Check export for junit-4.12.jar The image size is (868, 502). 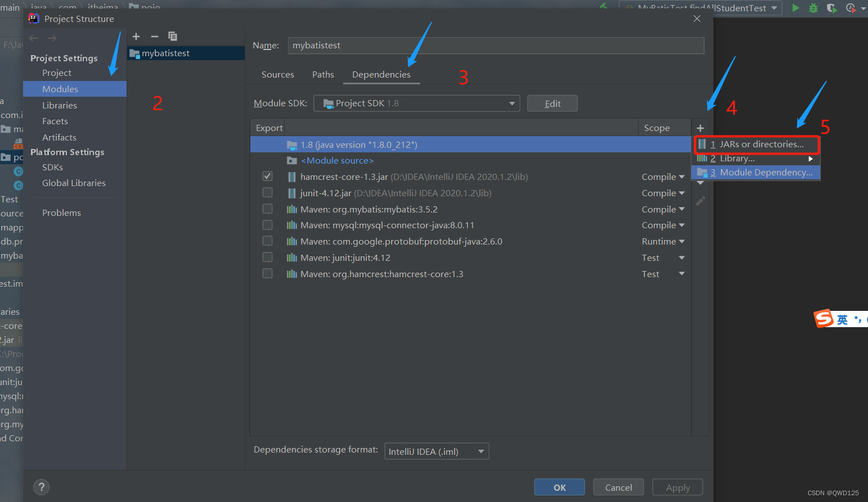268,193
